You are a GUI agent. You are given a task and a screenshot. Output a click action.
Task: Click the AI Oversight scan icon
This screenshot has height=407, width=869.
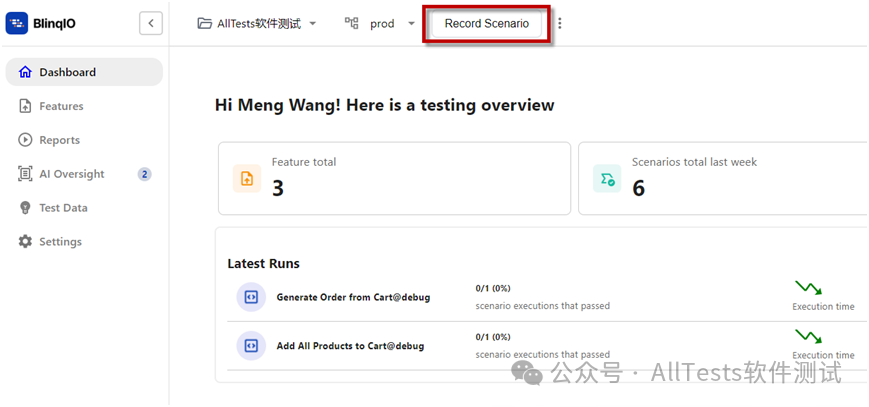coord(25,174)
